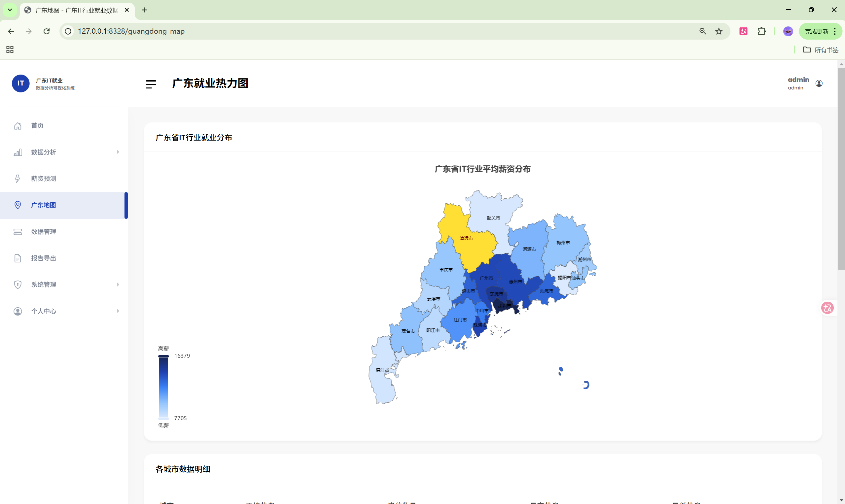Image resolution: width=845 pixels, height=504 pixels.
Task: Open the browser zoom magnifier icon
Action: coord(703,31)
